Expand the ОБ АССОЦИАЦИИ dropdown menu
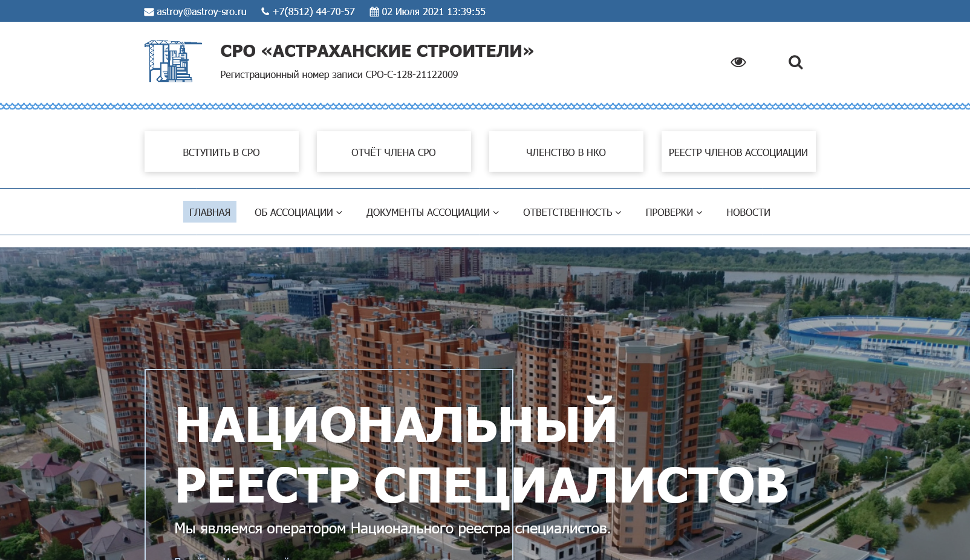Image resolution: width=970 pixels, height=560 pixels. click(x=298, y=212)
